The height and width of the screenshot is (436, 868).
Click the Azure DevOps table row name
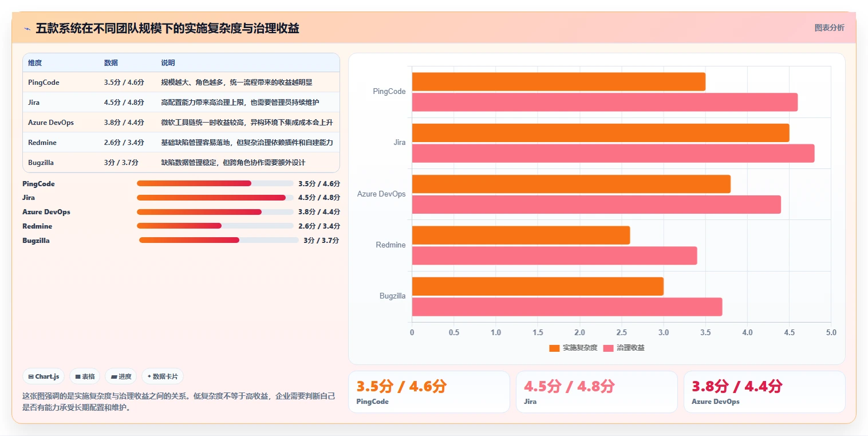pyautogui.click(x=51, y=123)
